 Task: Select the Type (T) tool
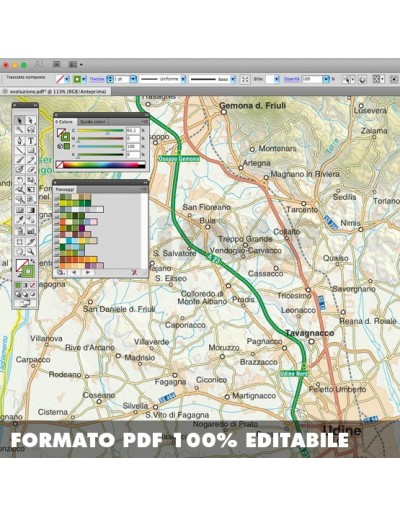pos(31,140)
